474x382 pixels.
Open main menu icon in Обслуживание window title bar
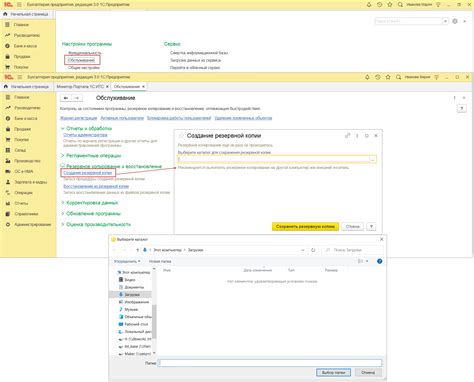coord(20,77)
